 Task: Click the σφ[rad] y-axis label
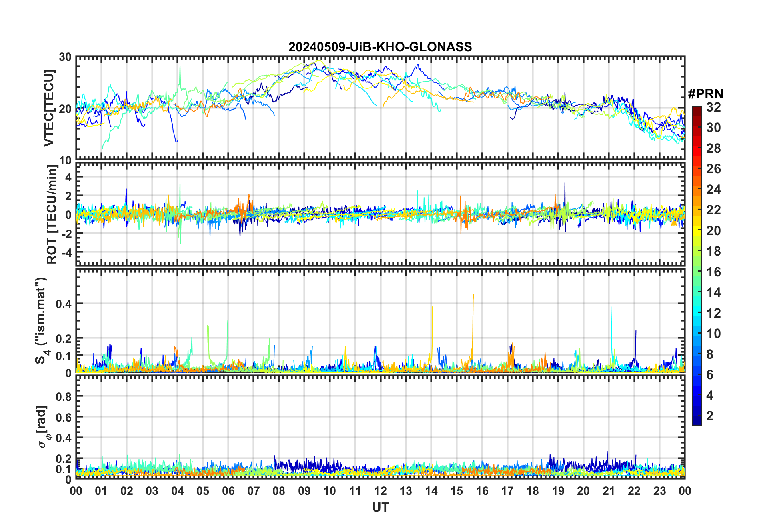tap(43, 427)
